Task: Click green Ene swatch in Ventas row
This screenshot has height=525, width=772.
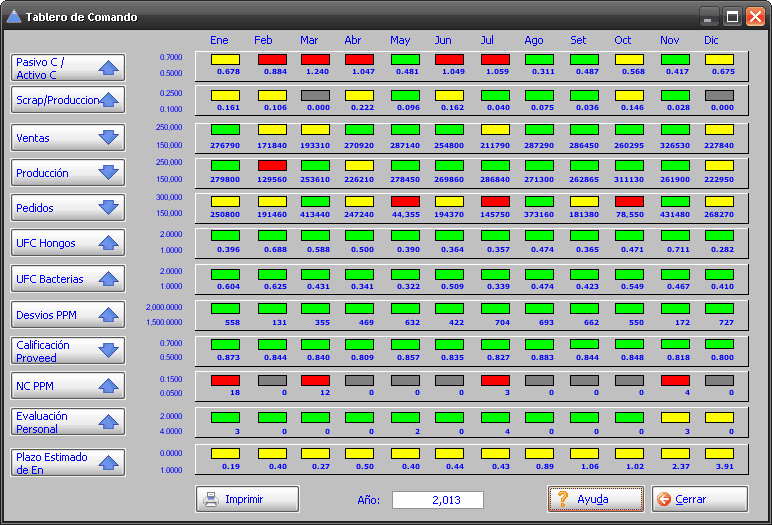Action: pyautogui.click(x=225, y=130)
